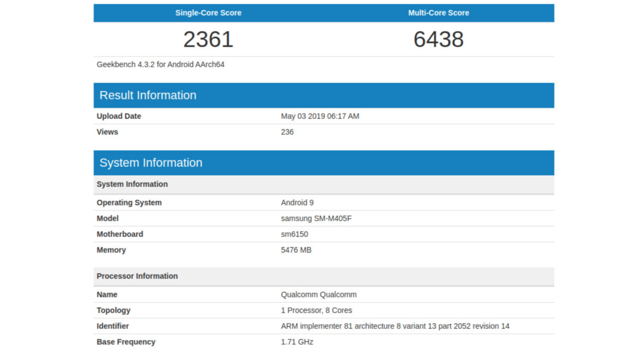Click the Result Information section header
This screenshot has width=644, height=361.
pos(148,95)
